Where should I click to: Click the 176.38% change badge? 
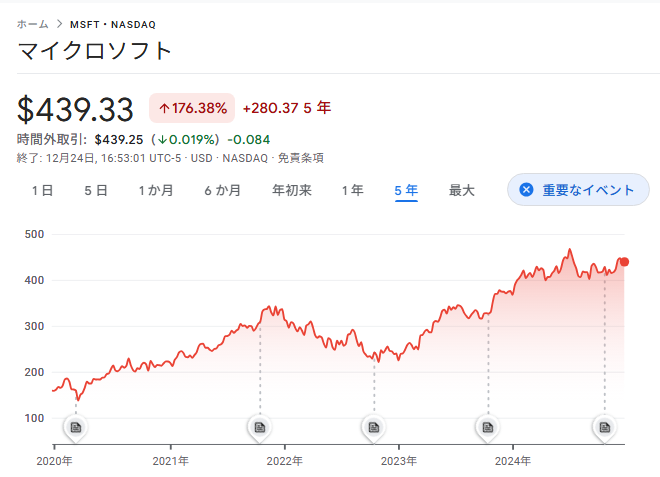pos(192,107)
